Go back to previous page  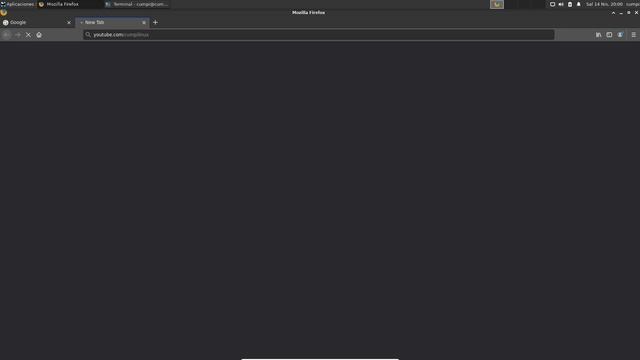pos(6,35)
